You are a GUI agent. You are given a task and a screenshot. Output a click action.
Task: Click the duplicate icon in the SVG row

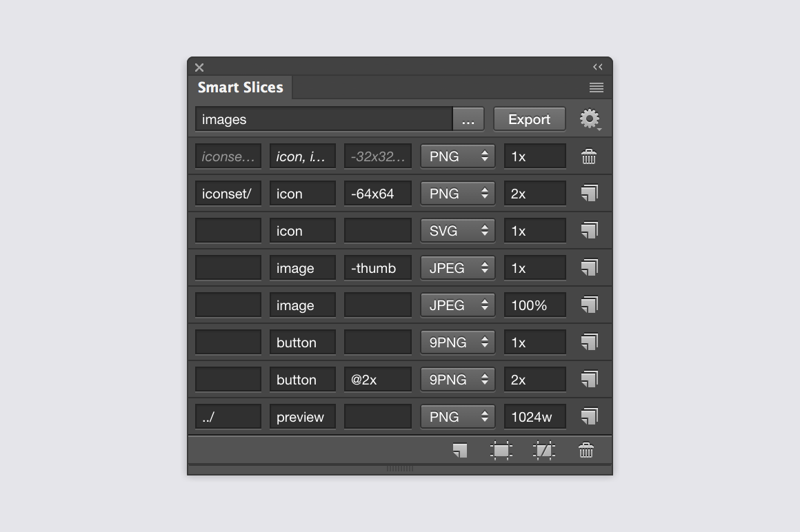[x=588, y=231]
